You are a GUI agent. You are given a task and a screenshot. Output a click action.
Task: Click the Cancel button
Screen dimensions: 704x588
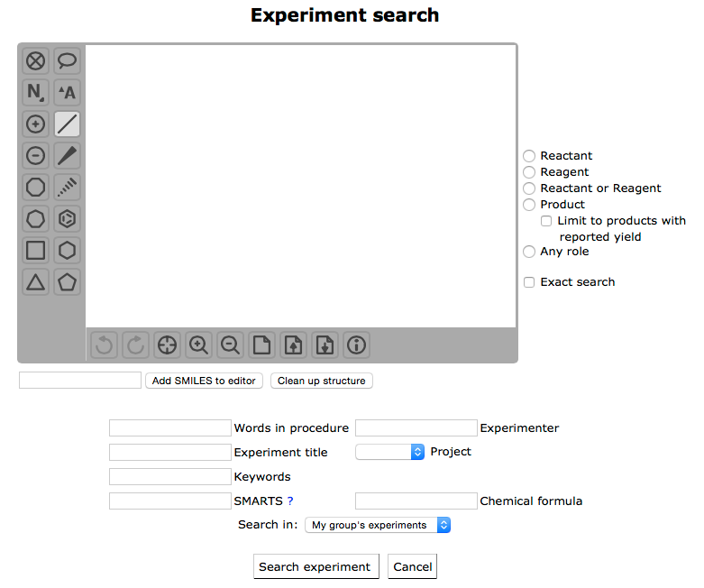412,566
